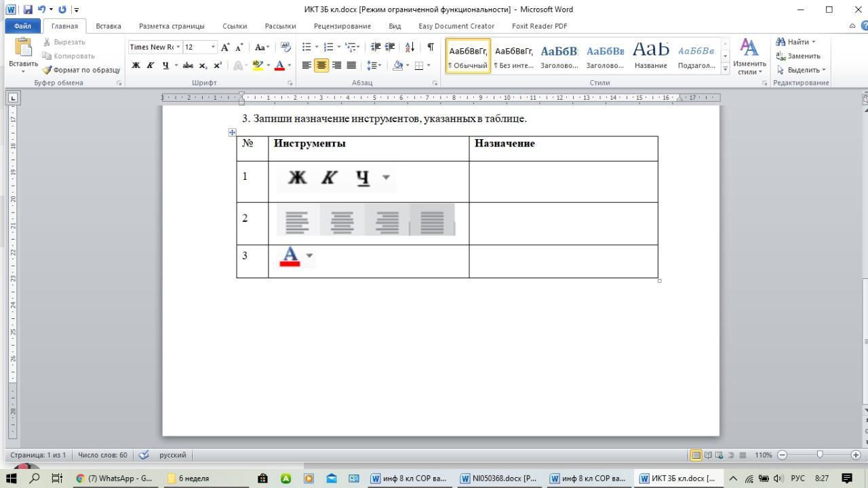Click the empty Назначение cell in row 1
The image size is (868, 488).
point(564,181)
